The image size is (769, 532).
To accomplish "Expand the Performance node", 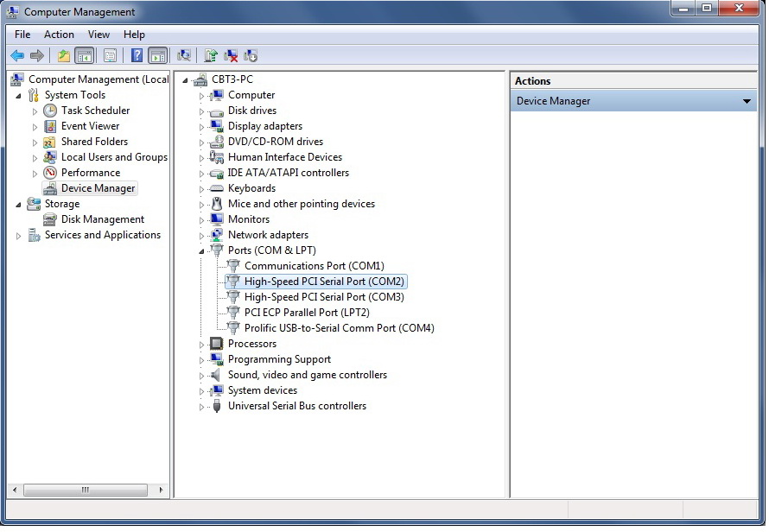I will click(x=35, y=174).
